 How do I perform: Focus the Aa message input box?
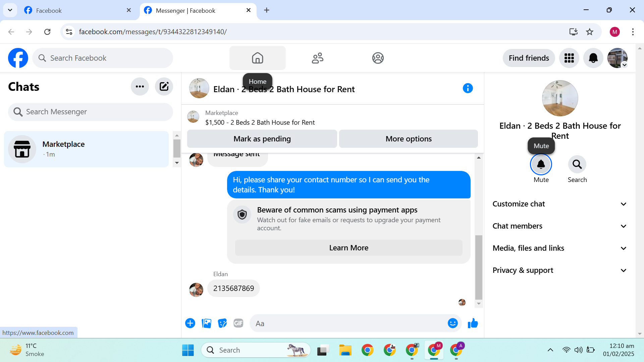(x=349, y=323)
